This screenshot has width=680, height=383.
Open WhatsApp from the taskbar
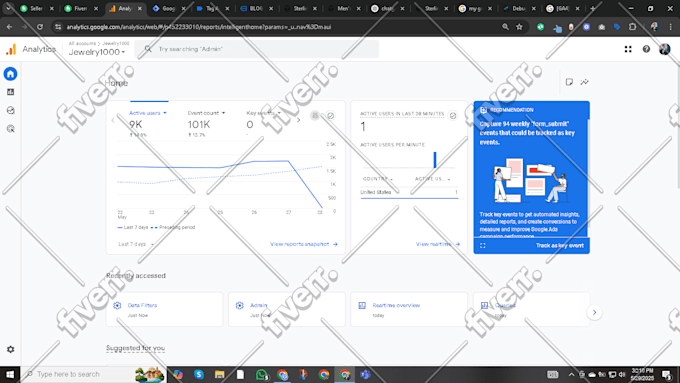[x=262, y=374]
